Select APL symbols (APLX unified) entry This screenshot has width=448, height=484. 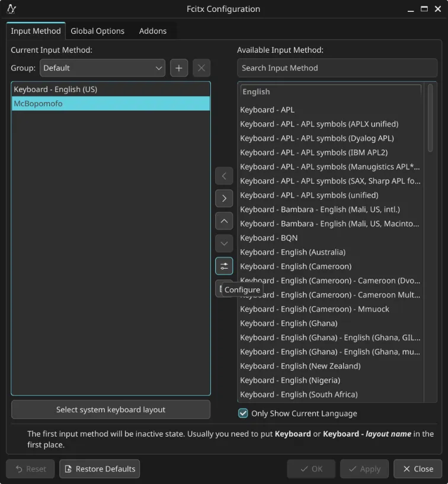click(x=331, y=124)
